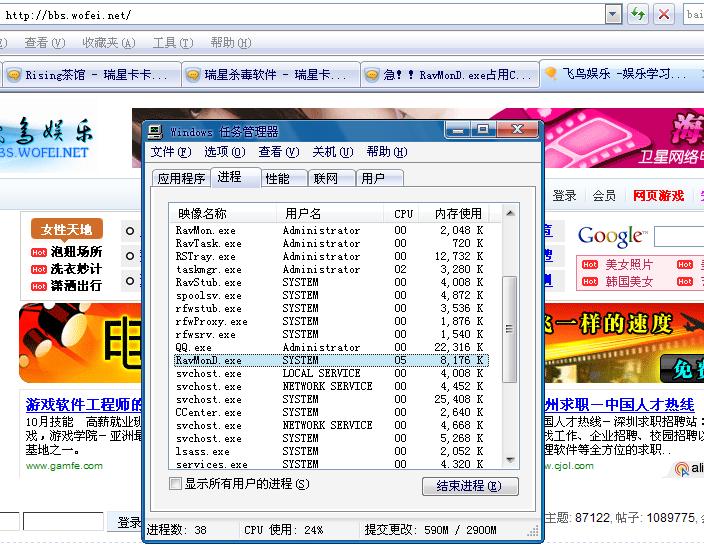Click the red X stop loading icon
Viewport: 704px width, 550px height.
(x=664, y=14)
